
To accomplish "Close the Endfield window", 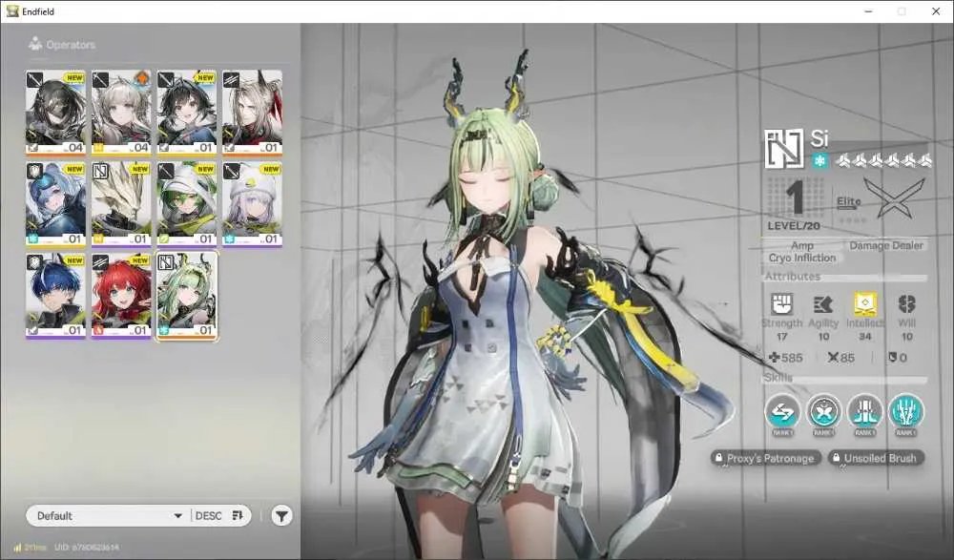I will coord(936,11).
